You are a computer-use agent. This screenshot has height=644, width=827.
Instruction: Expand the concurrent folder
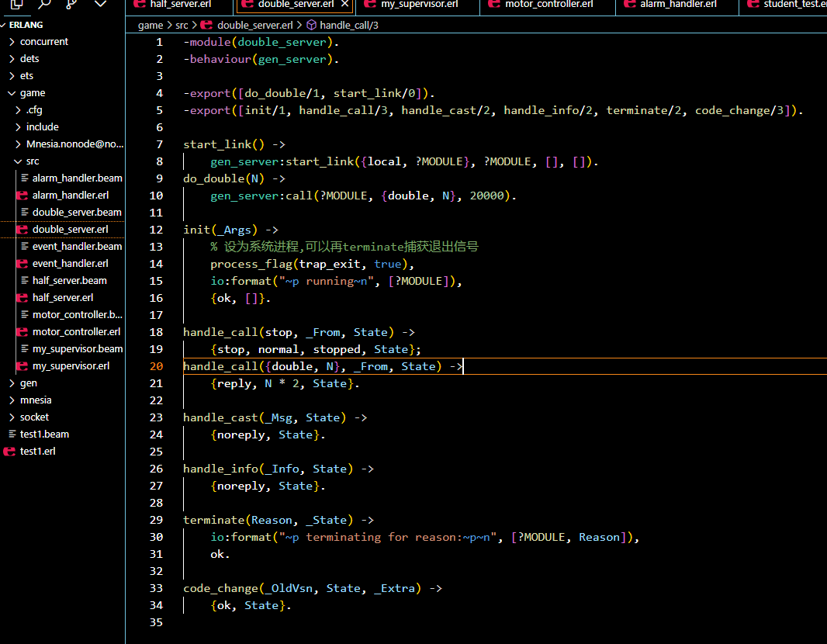coord(62,42)
